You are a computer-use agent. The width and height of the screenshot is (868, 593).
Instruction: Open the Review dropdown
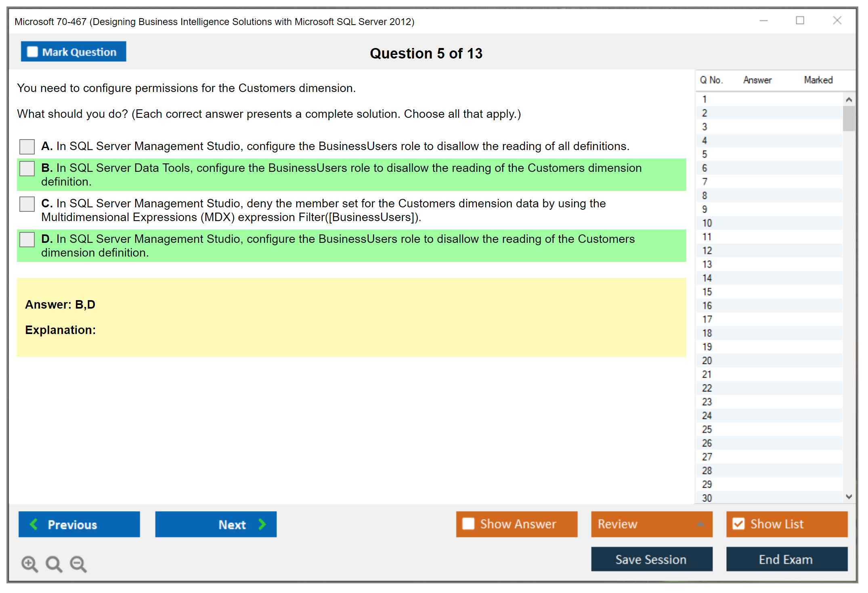point(651,524)
